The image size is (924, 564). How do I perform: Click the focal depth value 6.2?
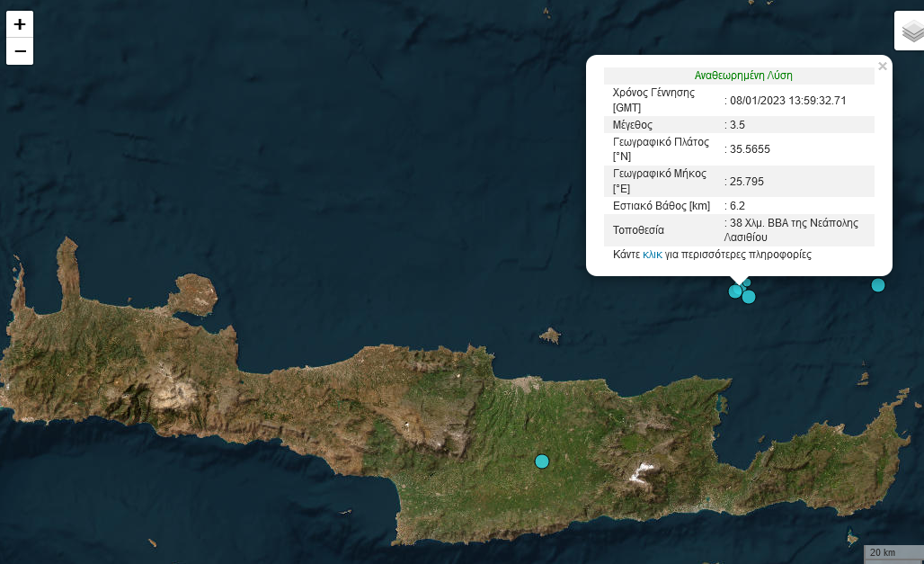click(x=737, y=206)
